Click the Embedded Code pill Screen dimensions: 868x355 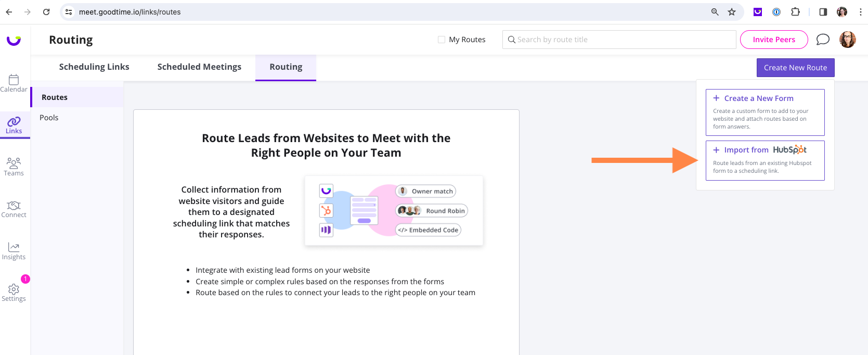point(429,230)
